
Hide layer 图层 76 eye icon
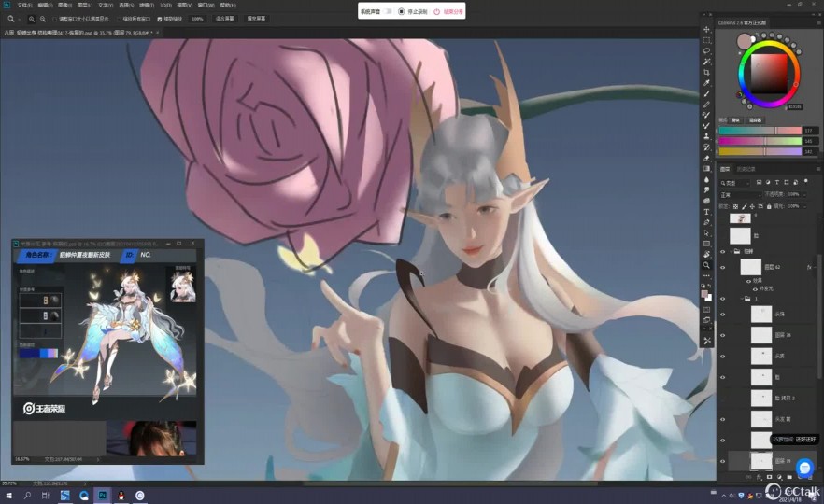(722, 335)
